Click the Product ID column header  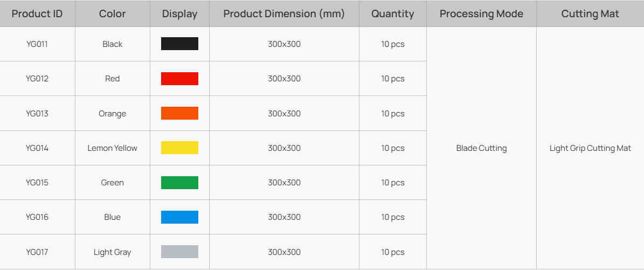click(37, 14)
